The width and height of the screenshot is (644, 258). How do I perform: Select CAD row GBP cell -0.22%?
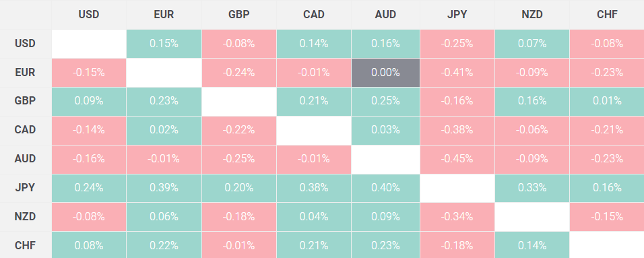click(x=239, y=130)
